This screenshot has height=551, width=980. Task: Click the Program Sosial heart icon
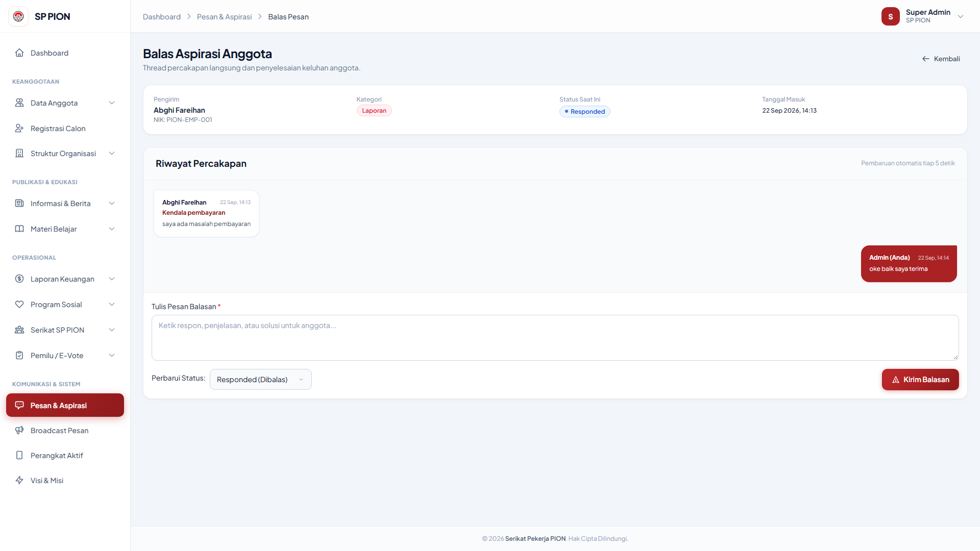[19, 305]
